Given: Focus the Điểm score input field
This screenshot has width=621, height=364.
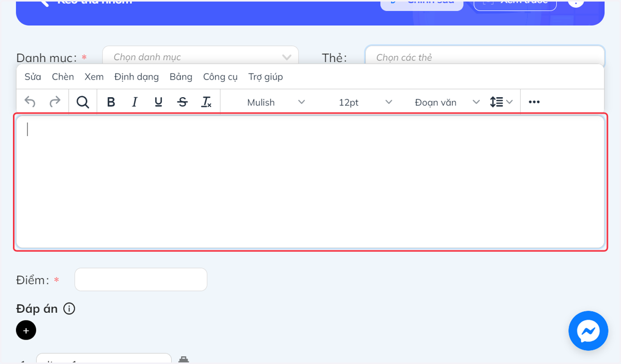Looking at the screenshot, I should point(141,279).
